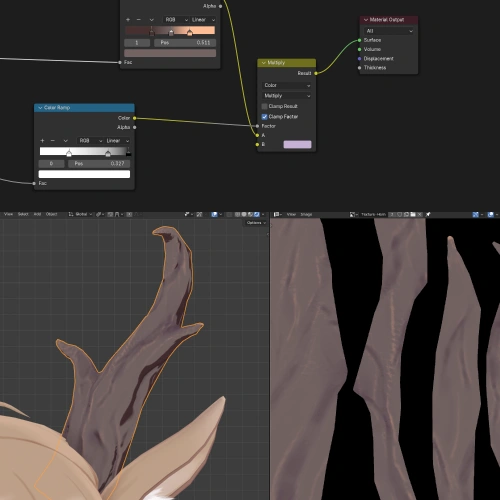Toggle the Clamp Factor checkbox
Image resolution: width=500 pixels, height=500 pixels.
[x=264, y=117]
